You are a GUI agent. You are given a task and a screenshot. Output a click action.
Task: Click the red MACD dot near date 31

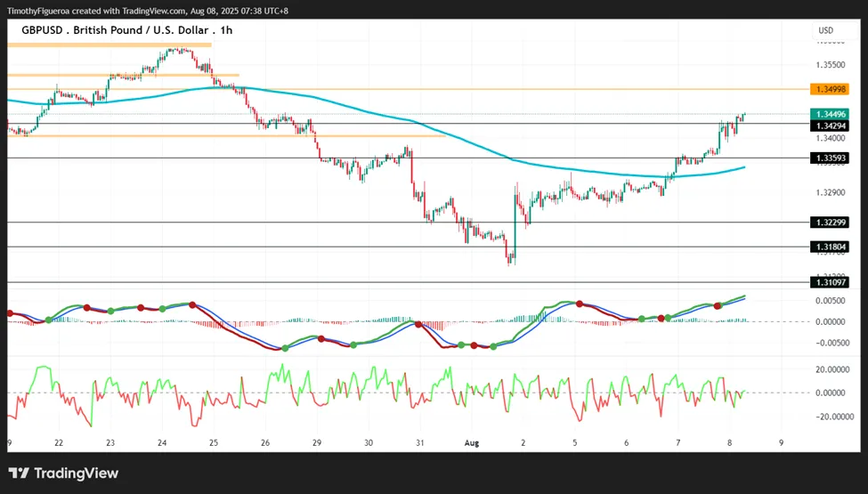coord(418,324)
